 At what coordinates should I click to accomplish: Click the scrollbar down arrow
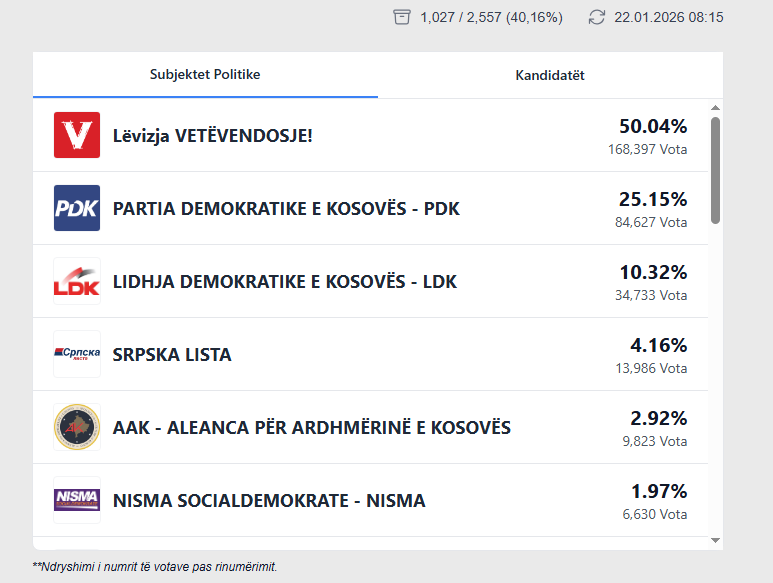coord(715,540)
